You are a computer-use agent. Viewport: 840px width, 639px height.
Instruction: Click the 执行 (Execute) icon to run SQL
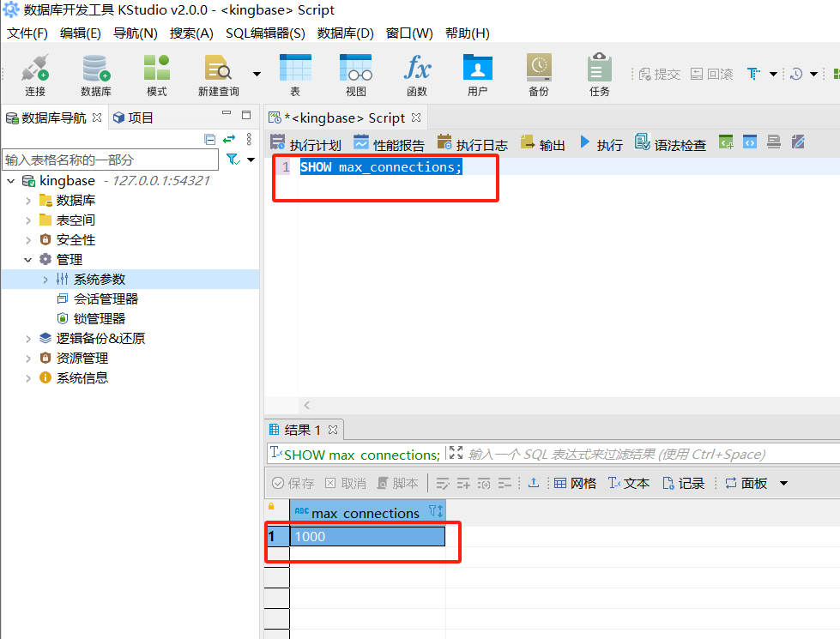[x=601, y=144]
